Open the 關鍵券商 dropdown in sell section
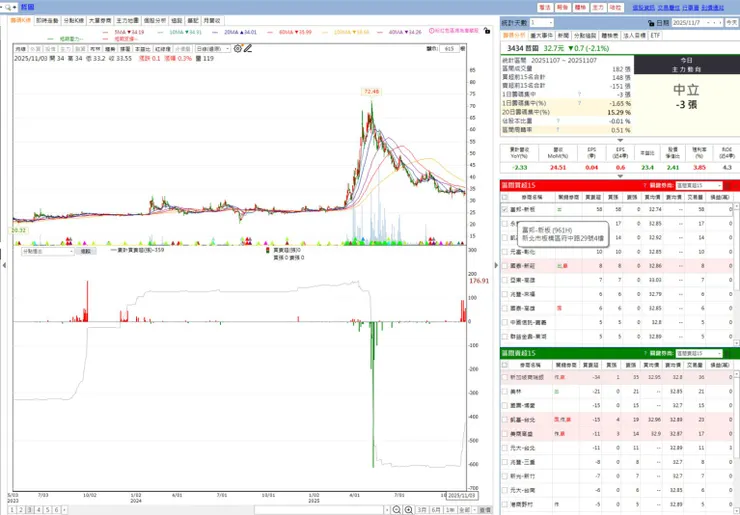This screenshot has width=740, height=515. 699,353
